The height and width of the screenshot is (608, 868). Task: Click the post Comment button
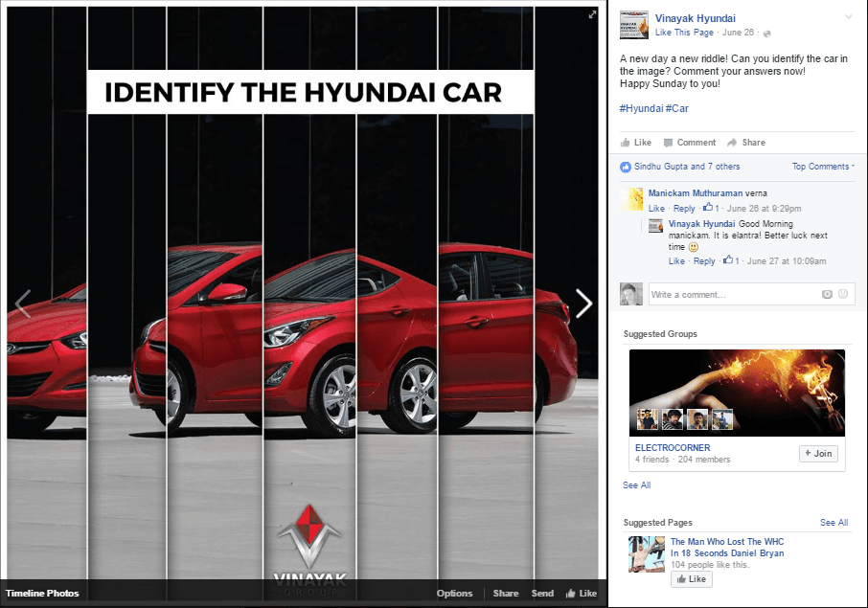689,143
